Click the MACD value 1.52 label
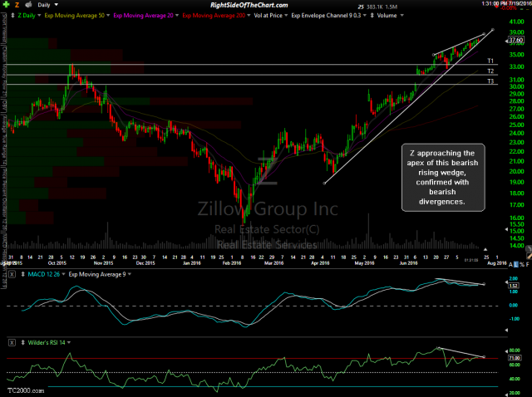This screenshot has height=397, width=532. point(514,286)
